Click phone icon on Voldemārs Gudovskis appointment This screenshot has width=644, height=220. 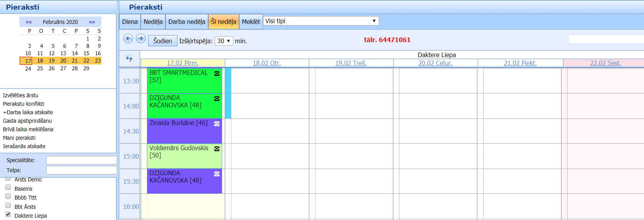(x=217, y=149)
